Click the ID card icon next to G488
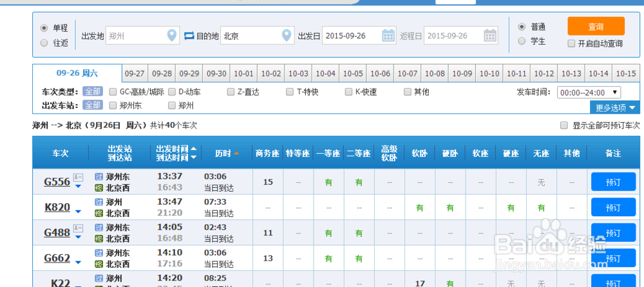 click(78, 228)
